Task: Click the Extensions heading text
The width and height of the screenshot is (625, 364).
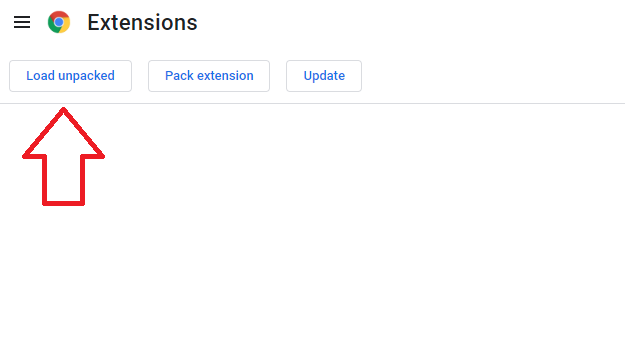Action: [142, 22]
